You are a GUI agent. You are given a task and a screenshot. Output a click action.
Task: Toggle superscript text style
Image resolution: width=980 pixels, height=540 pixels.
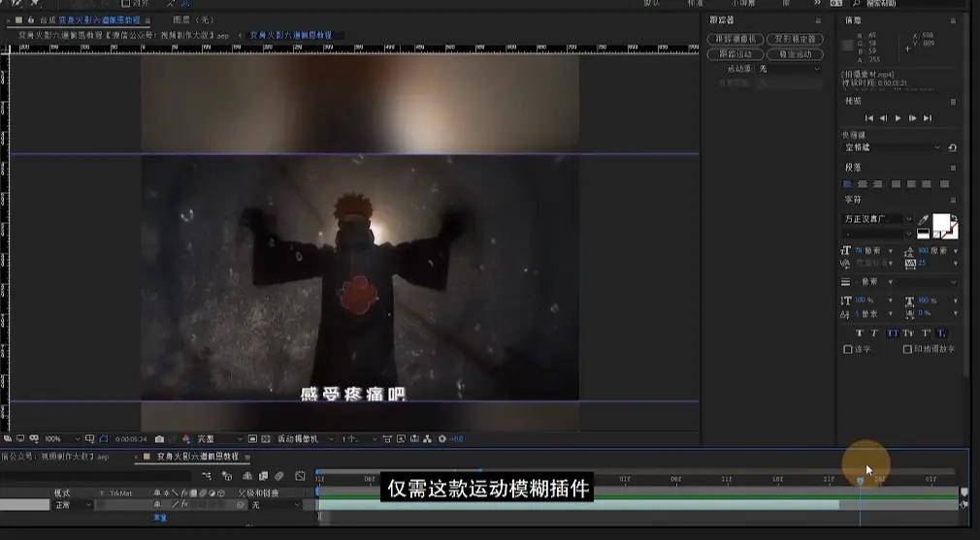tap(926, 334)
